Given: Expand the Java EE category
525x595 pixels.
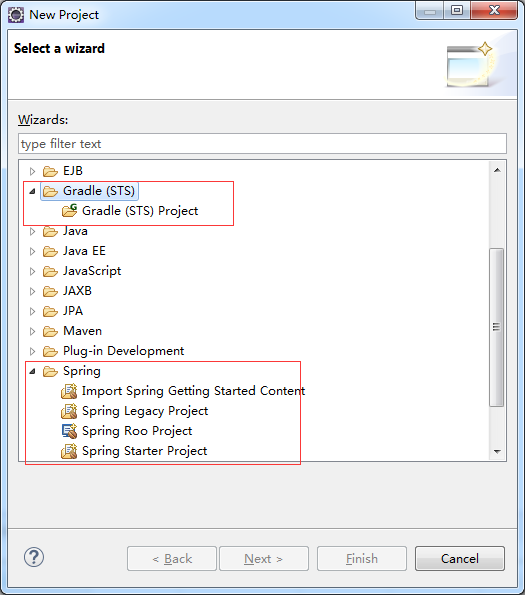Looking at the screenshot, I should (33, 251).
